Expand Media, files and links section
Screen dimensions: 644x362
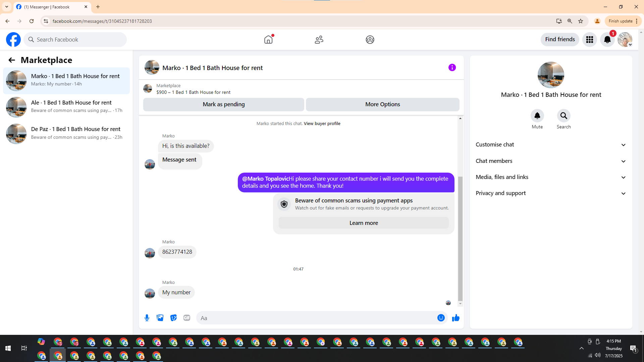click(x=551, y=177)
